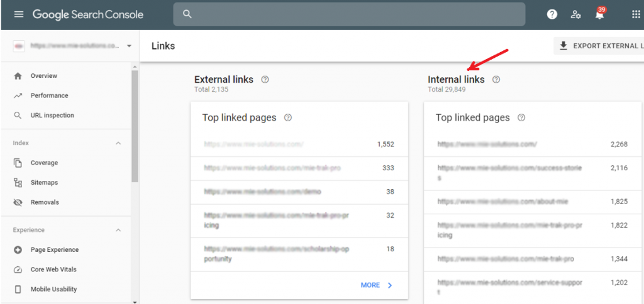Click sidebar scrollbar down arrow
644x304 pixels.
tap(135, 301)
